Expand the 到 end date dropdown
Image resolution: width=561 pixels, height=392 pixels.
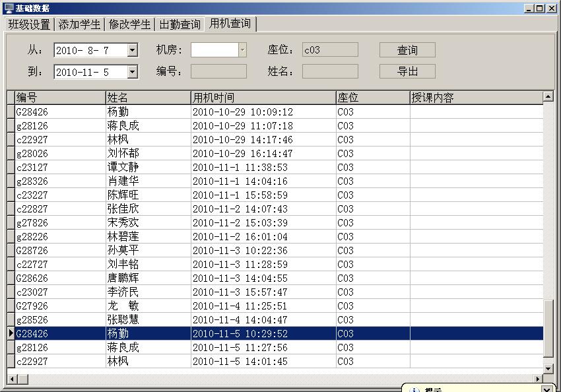[x=133, y=72]
